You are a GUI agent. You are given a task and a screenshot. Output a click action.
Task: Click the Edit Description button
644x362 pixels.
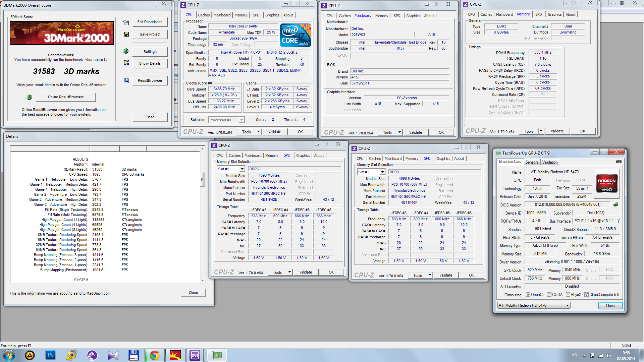[x=150, y=22]
